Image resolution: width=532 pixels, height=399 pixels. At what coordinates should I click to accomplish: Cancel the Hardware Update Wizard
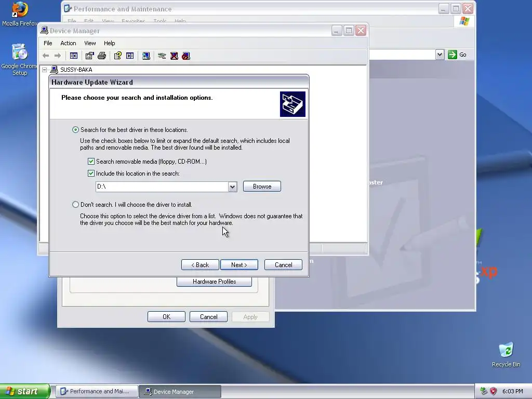tap(283, 264)
